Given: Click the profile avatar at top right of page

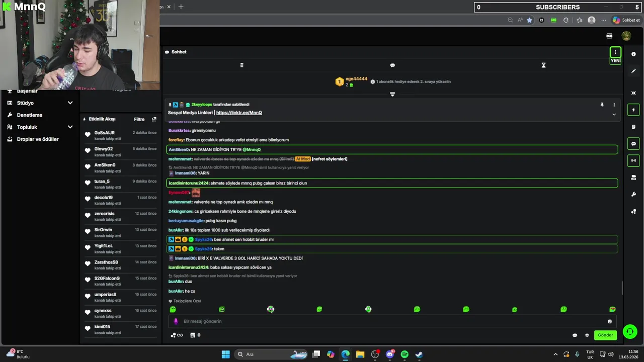Looking at the screenshot, I should coord(626,36).
